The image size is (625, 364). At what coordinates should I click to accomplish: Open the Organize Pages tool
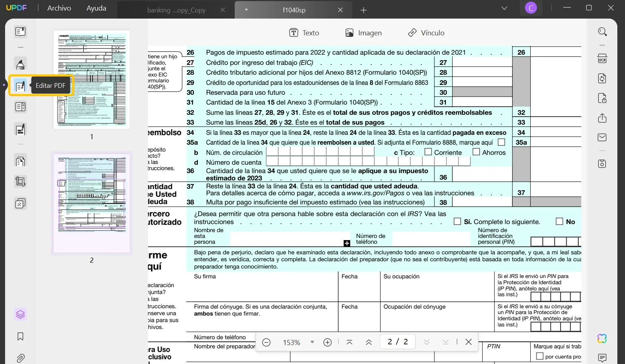pos(20,161)
